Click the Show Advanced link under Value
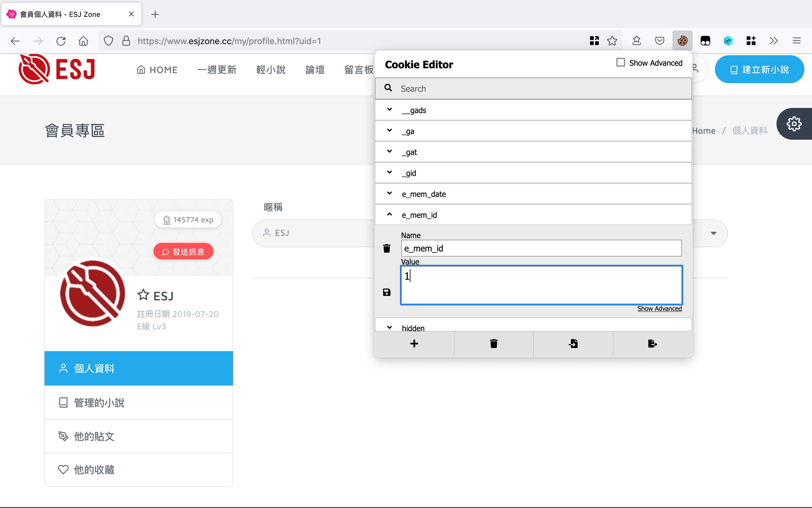Screen dimensions: 812x508 (659, 308)
